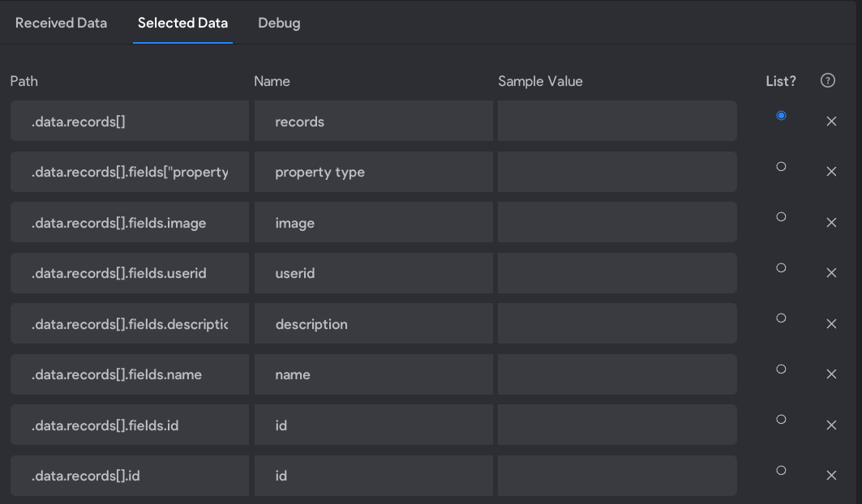Mark property type as the list
862x504 pixels.
pyautogui.click(x=781, y=167)
